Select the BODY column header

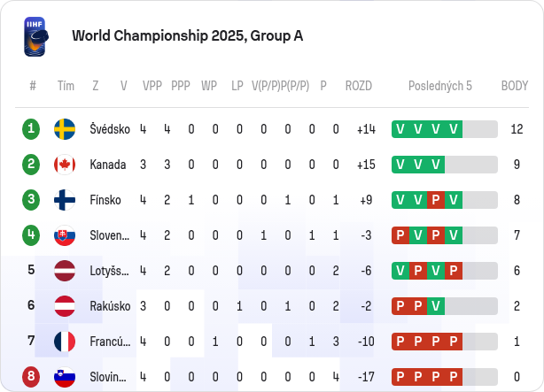tap(515, 86)
